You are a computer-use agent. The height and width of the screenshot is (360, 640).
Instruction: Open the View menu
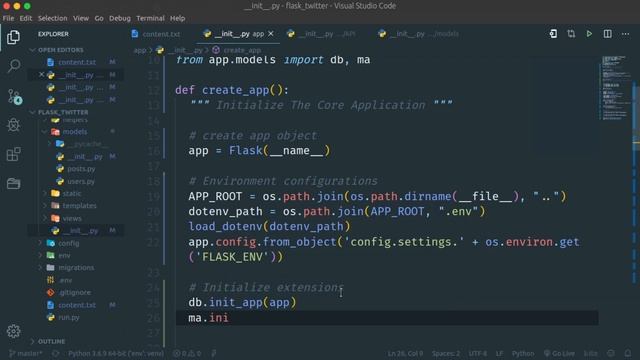[81, 18]
